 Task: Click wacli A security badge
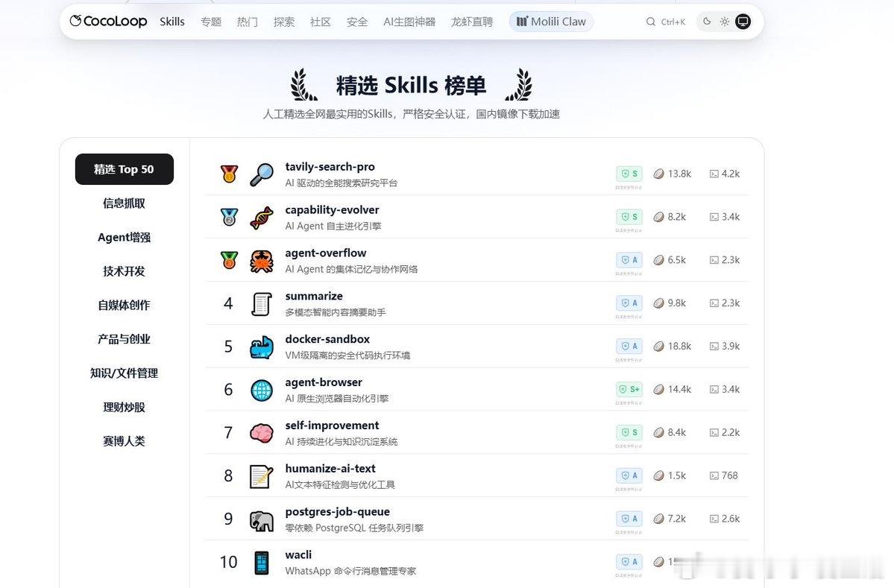629,562
